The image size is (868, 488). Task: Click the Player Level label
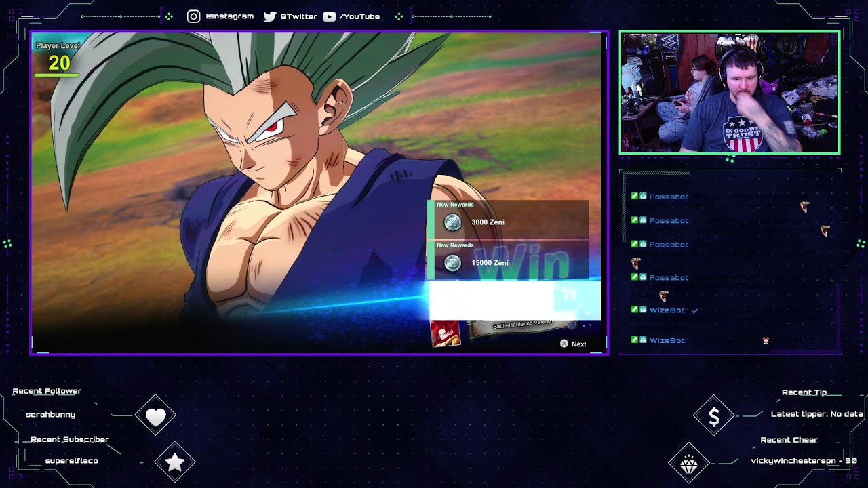[x=58, y=45]
